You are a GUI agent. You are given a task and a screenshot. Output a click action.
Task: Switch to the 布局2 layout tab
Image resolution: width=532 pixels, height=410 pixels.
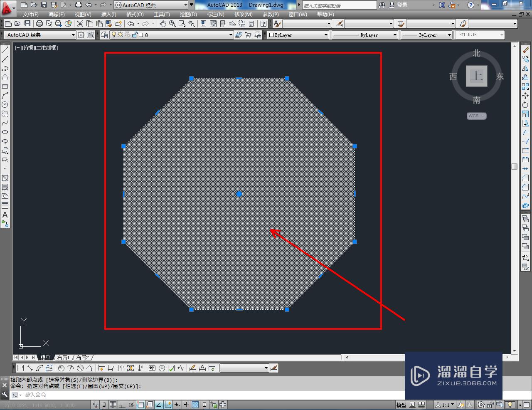82,358
